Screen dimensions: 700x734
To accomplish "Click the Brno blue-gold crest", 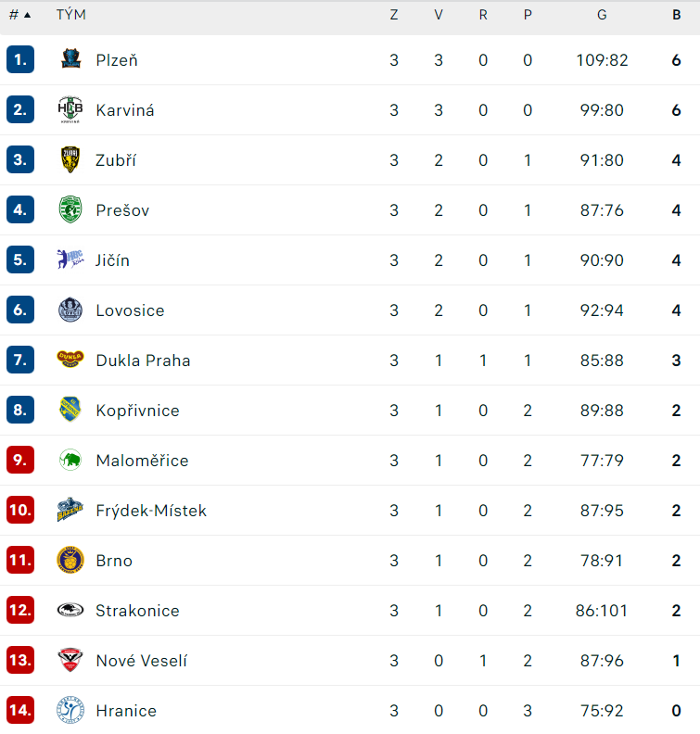I will (70, 560).
